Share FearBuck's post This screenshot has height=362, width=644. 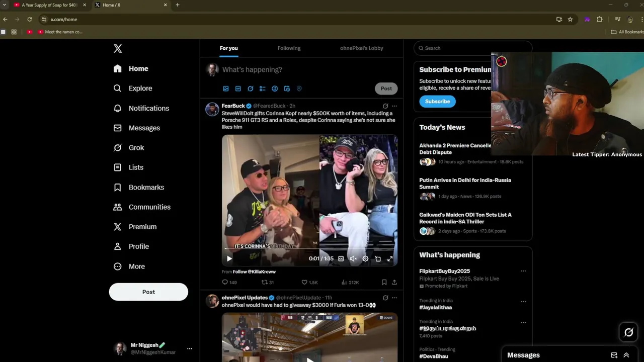coord(394,283)
